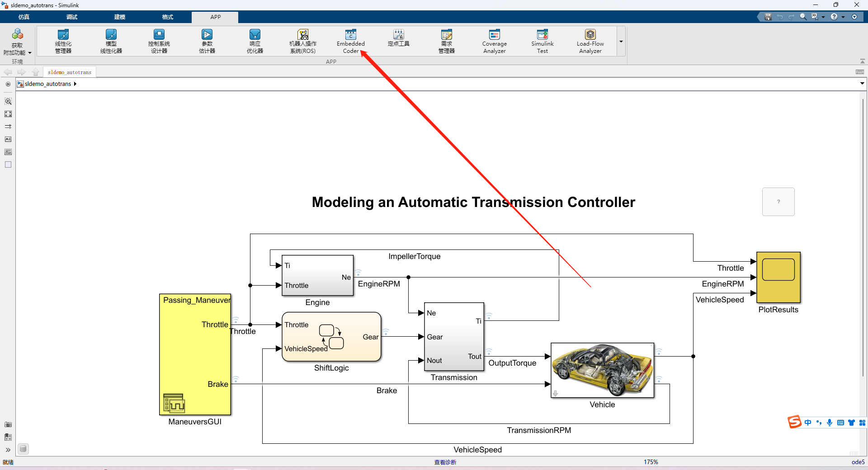This screenshot has width=868, height=470.
Task: Click the save icon in quick access toolbar
Action: point(768,17)
